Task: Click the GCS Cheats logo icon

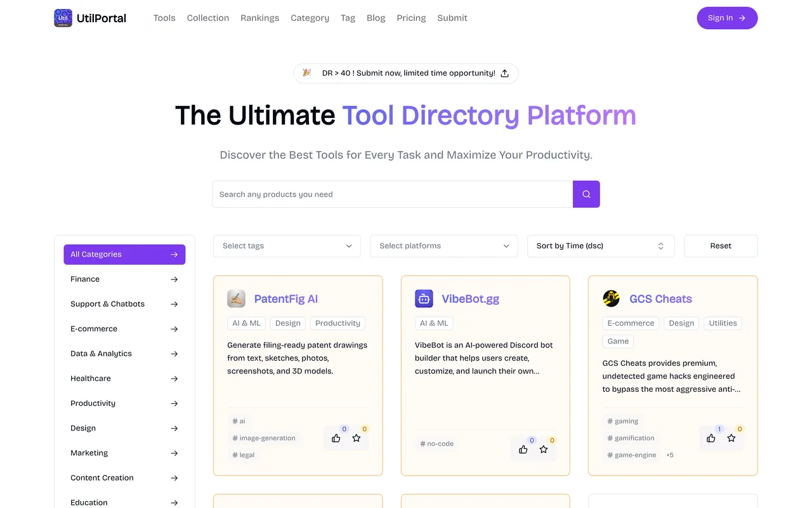Action: [x=612, y=298]
